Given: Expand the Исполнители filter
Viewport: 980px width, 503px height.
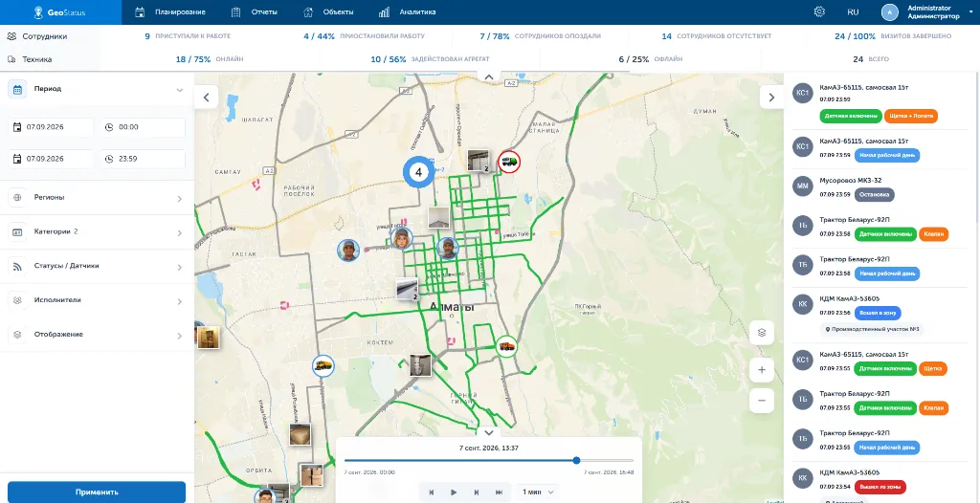Looking at the screenshot, I should 180,302.
